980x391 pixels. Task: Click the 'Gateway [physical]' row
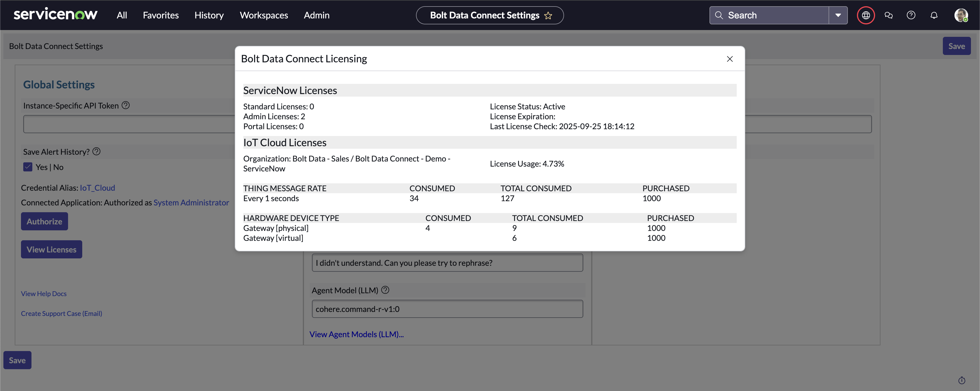490,228
